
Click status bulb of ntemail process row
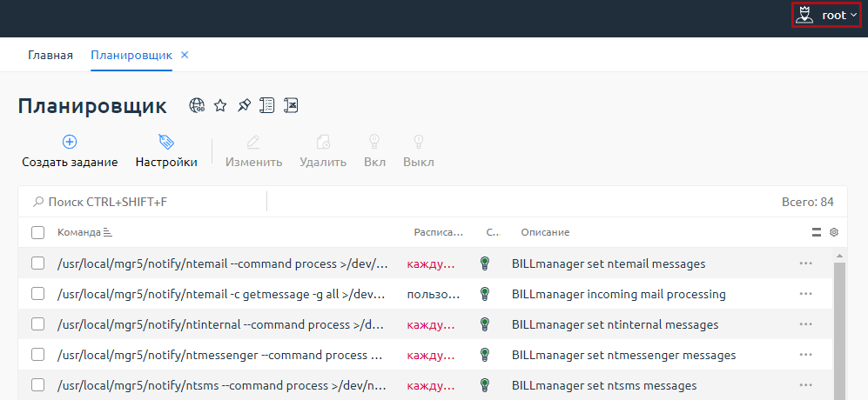pyautogui.click(x=486, y=263)
